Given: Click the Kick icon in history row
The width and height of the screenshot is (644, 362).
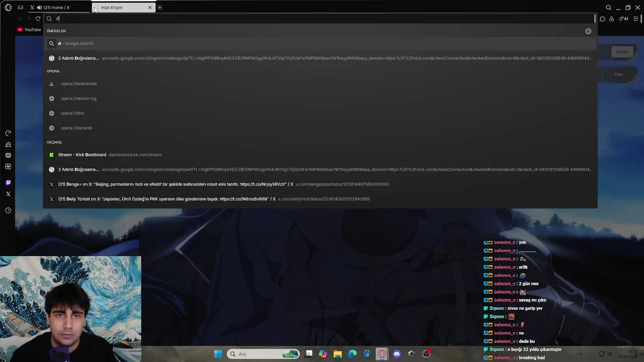Looking at the screenshot, I should tap(51, 155).
